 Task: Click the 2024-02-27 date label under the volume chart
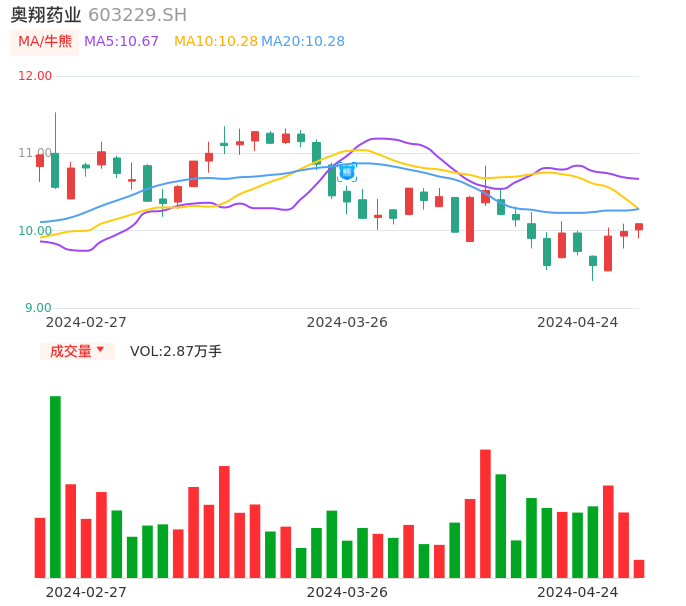pos(86,592)
